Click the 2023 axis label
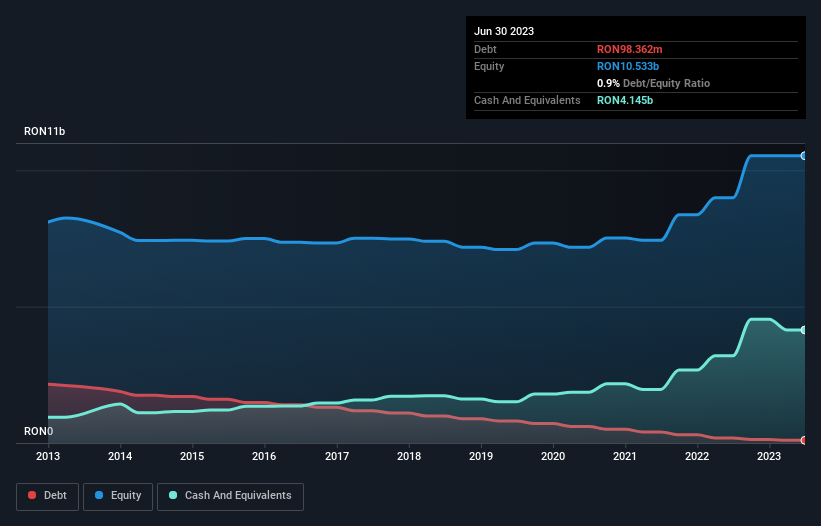This screenshot has width=821, height=526. (x=769, y=456)
